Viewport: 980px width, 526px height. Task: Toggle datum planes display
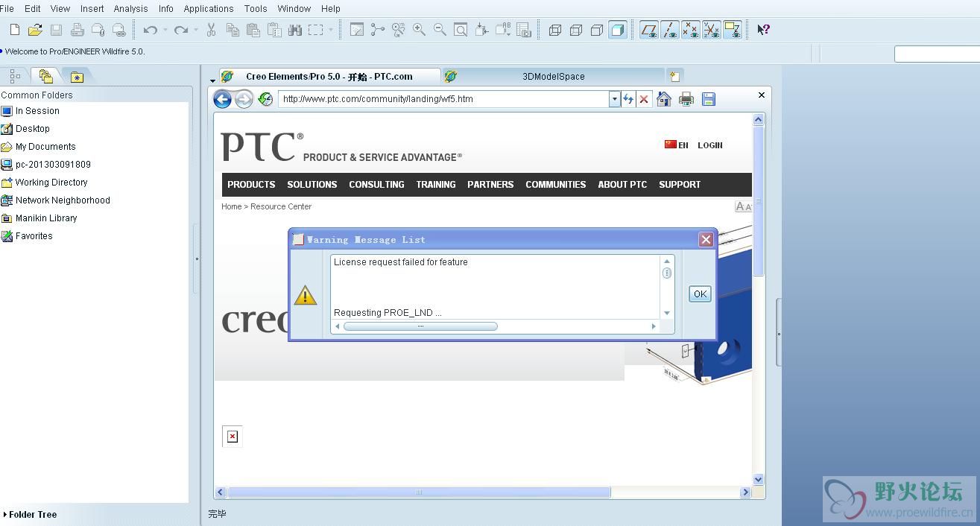point(649,30)
